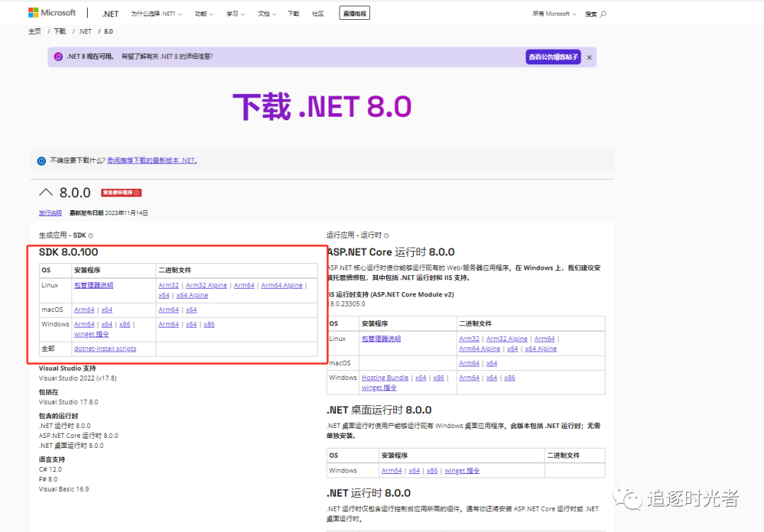Select the .NET 桌面运行时 8.0.0 heading
Image resolution: width=764 pixels, height=532 pixels.
click(379, 410)
